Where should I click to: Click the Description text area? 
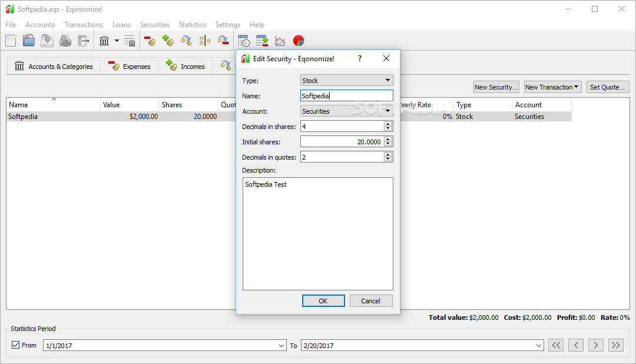pyautogui.click(x=317, y=234)
